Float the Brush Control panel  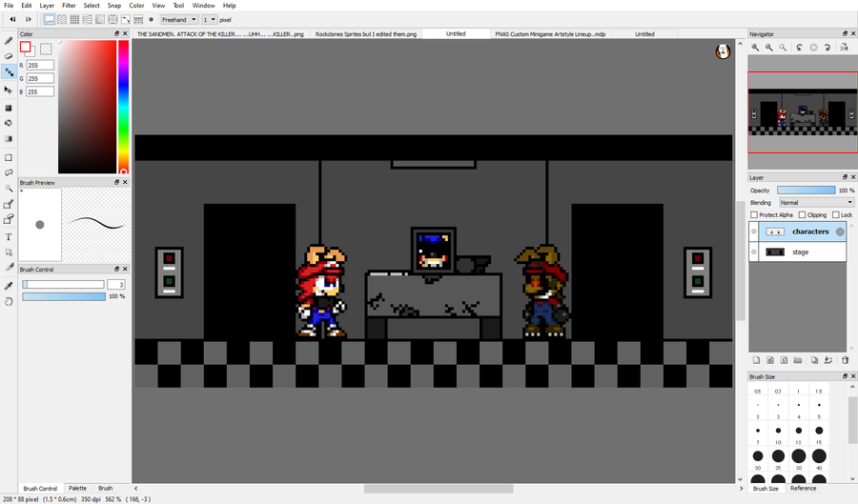[116, 269]
